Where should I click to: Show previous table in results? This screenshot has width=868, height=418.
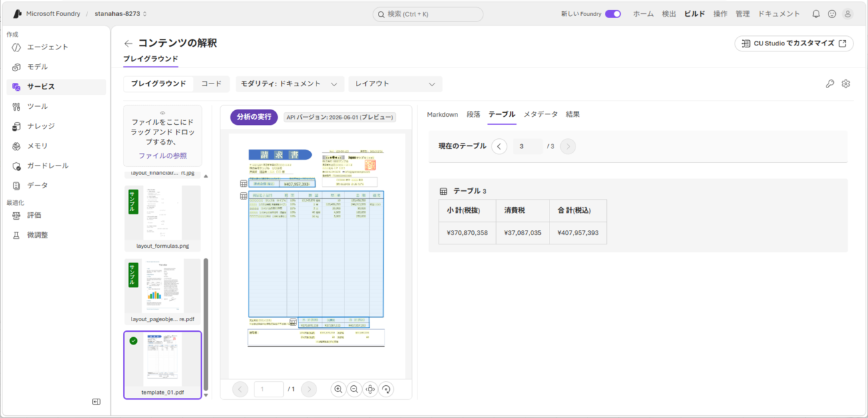pos(499,146)
